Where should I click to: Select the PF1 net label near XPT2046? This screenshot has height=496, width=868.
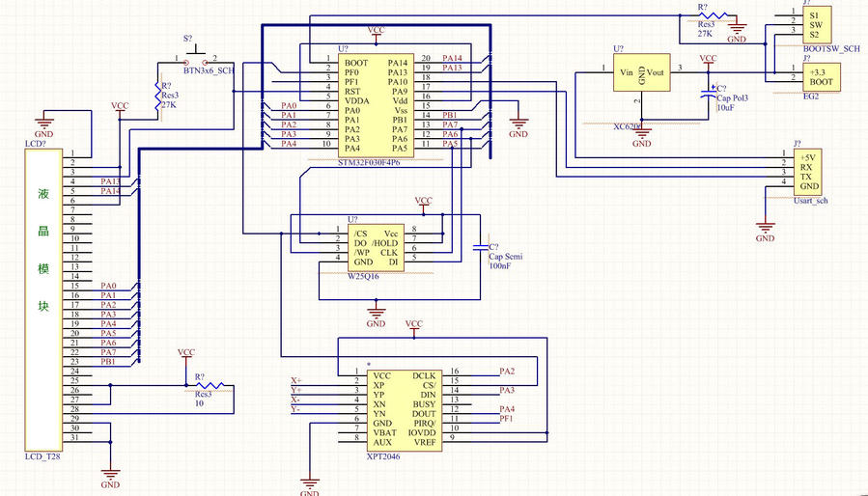[506, 419]
